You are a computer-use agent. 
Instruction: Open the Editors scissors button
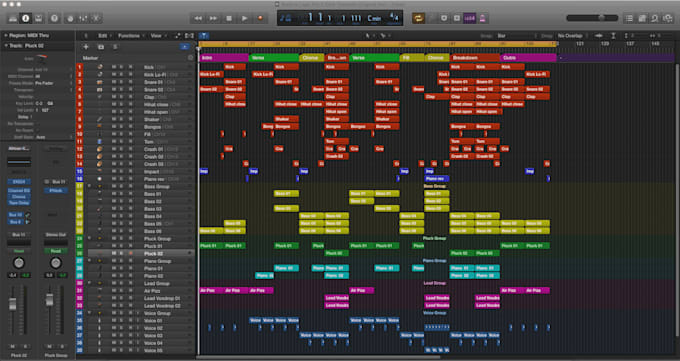coord(96,18)
